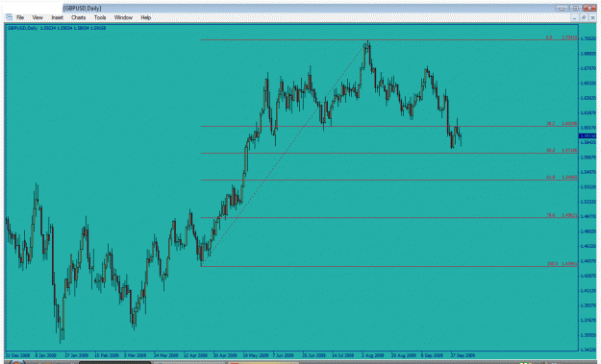Viewport: 601px width, 364px height.
Task: Open the File menu
Action: click(x=20, y=17)
